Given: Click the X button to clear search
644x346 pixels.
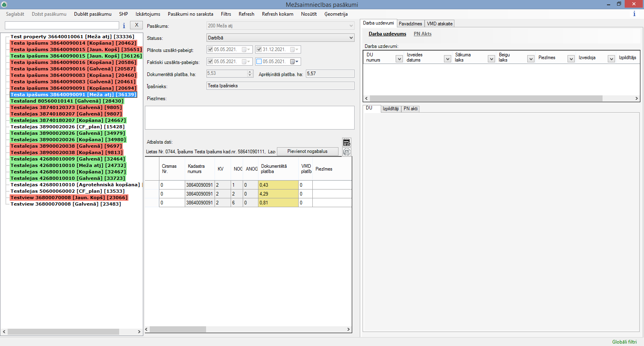Looking at the screenshot, I should point(137,25).
